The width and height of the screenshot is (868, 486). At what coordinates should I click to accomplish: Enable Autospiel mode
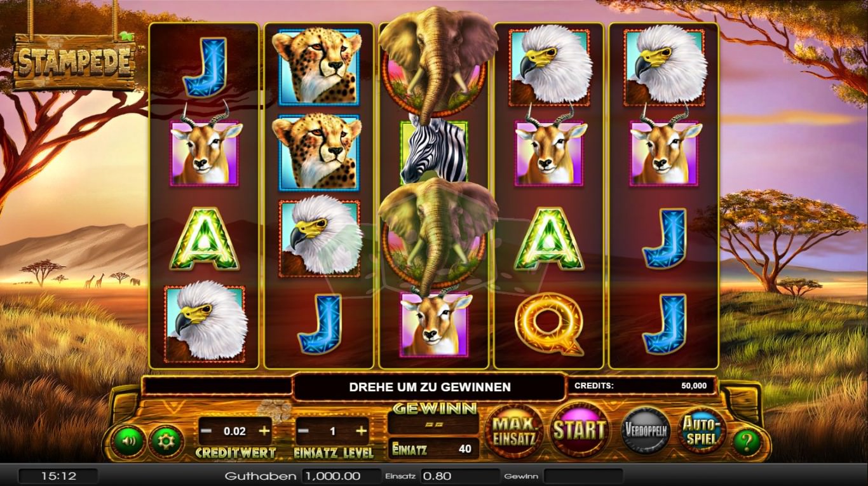click(702, 430)
